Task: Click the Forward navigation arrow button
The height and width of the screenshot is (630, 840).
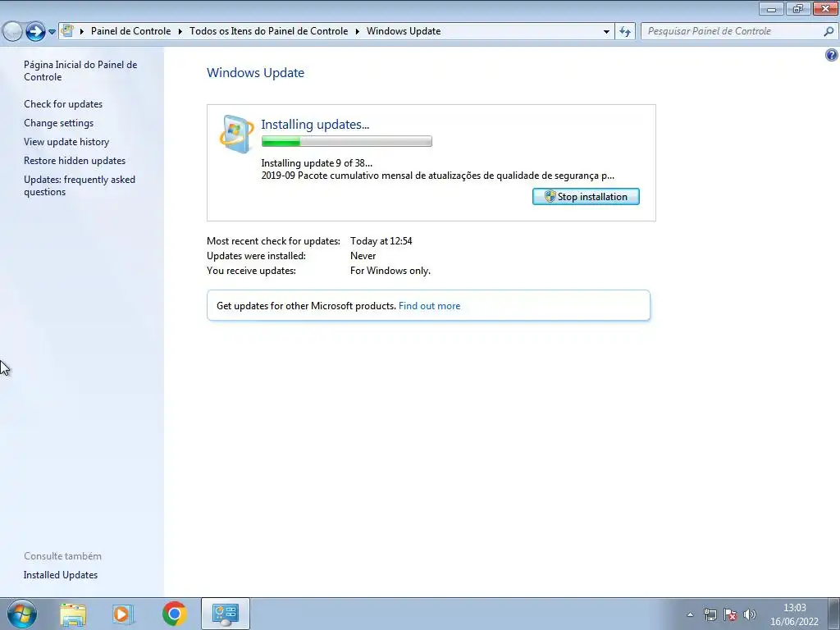Action: point(35,32)
